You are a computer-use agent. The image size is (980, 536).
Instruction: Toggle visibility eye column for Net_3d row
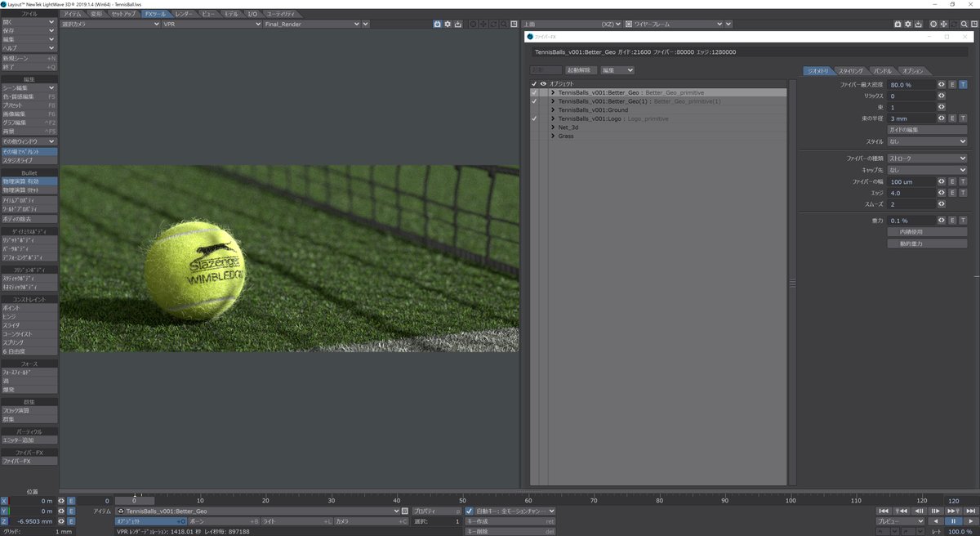point(543,127)
